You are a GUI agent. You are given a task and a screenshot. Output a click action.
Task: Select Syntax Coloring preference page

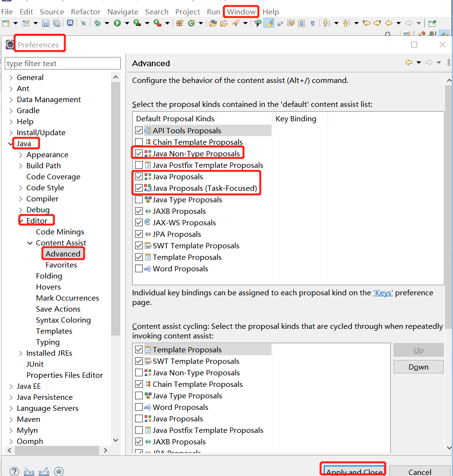pyautogui.click(x=63, y=320)
